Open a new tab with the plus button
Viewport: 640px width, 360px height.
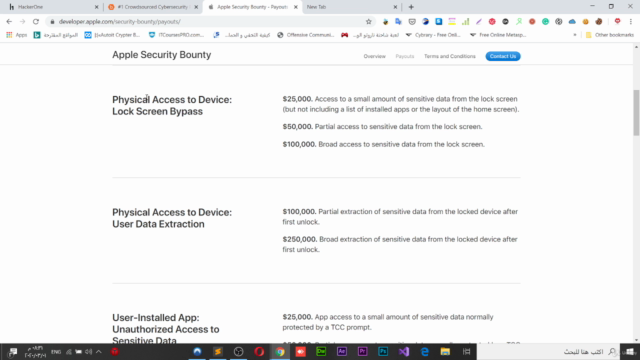click(x=411, y=7)
